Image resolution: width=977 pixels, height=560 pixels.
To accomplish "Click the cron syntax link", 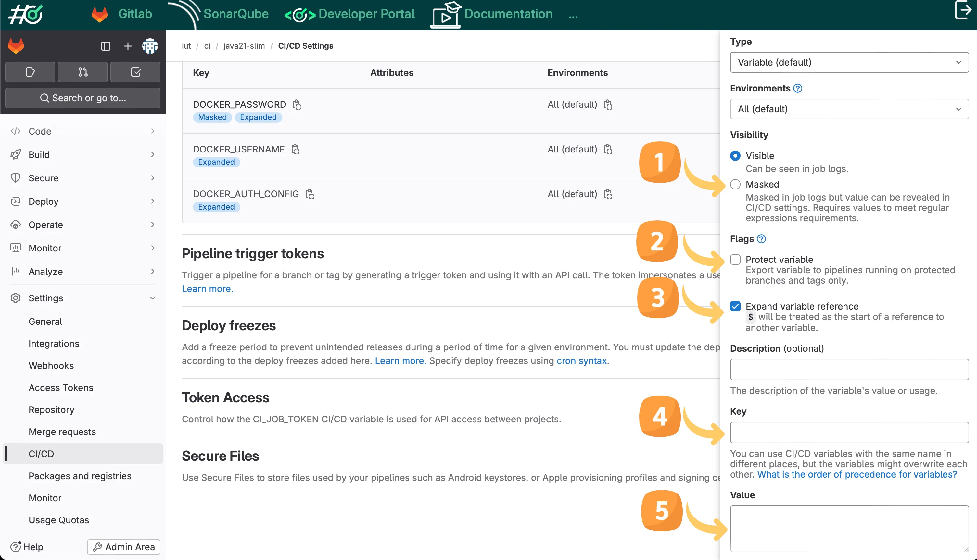I will tap(582, 361).
